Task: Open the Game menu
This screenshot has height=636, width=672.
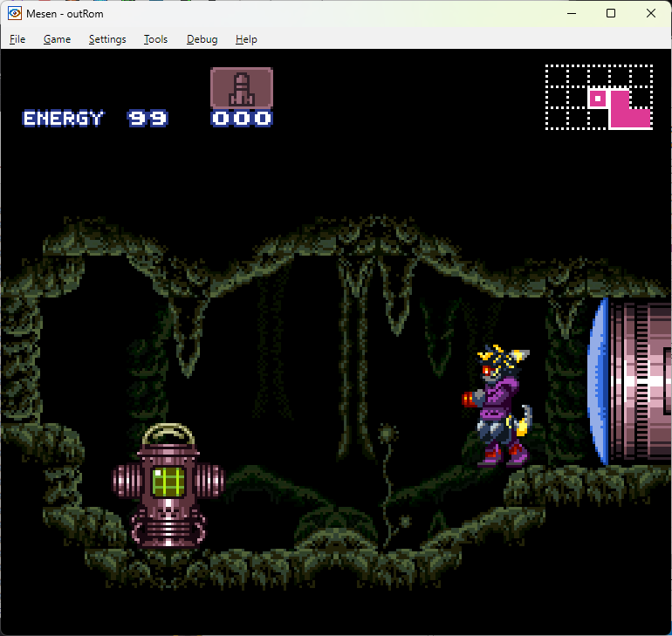Action: [x=57, y=39]
